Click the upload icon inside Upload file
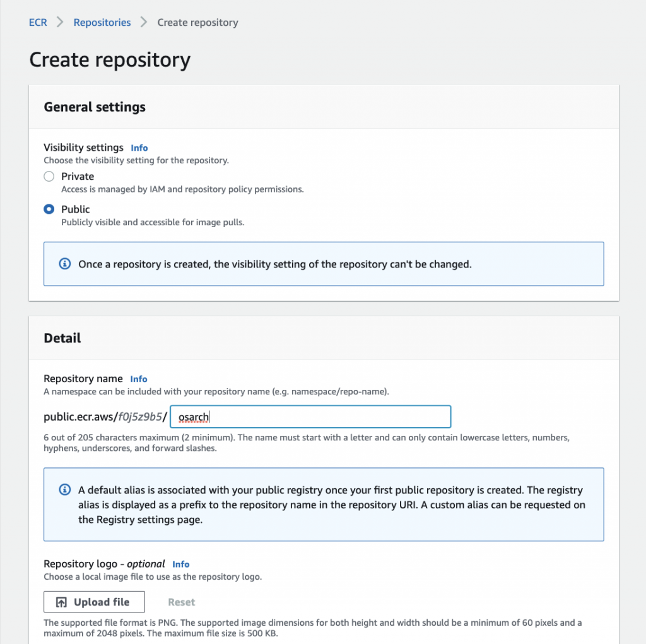This screenshot has width=646, height=644. [61, 602]
